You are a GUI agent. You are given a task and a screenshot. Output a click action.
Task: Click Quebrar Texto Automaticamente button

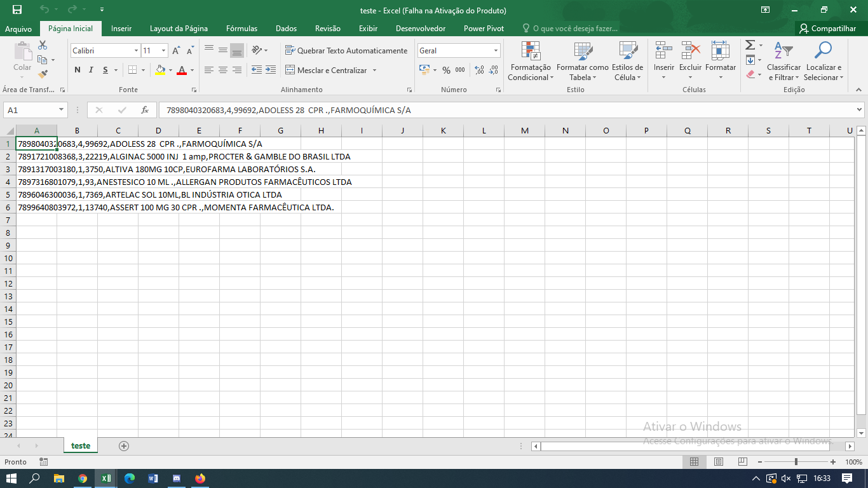point(346,50)
